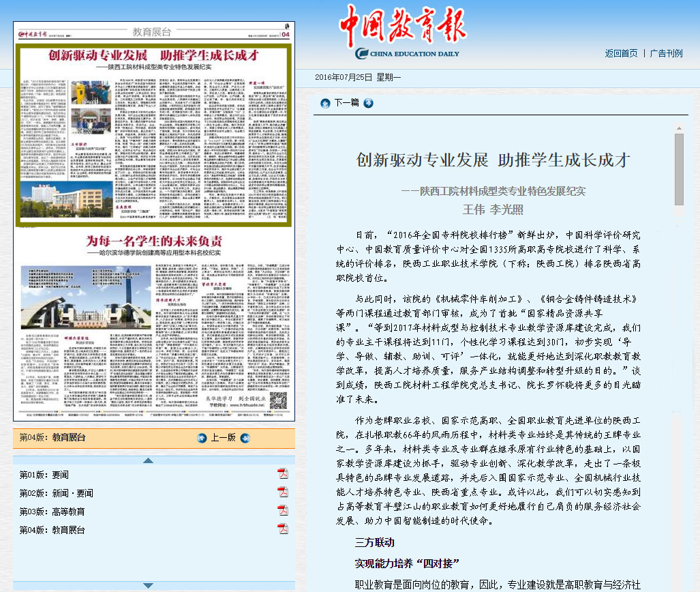
Task: Click the left arrow icon before 下一篇
Action: pyautogui.click(x=324, y=103)
